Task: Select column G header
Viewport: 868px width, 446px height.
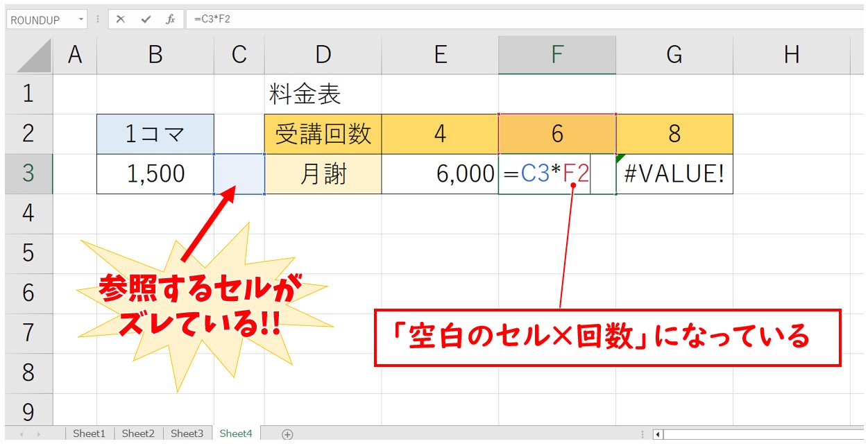Action: point(674,55)
